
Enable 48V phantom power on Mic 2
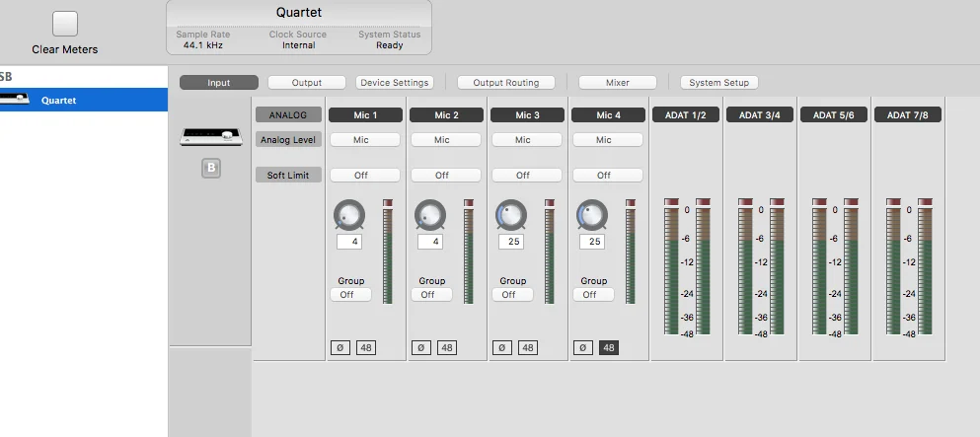pos(447,348)
